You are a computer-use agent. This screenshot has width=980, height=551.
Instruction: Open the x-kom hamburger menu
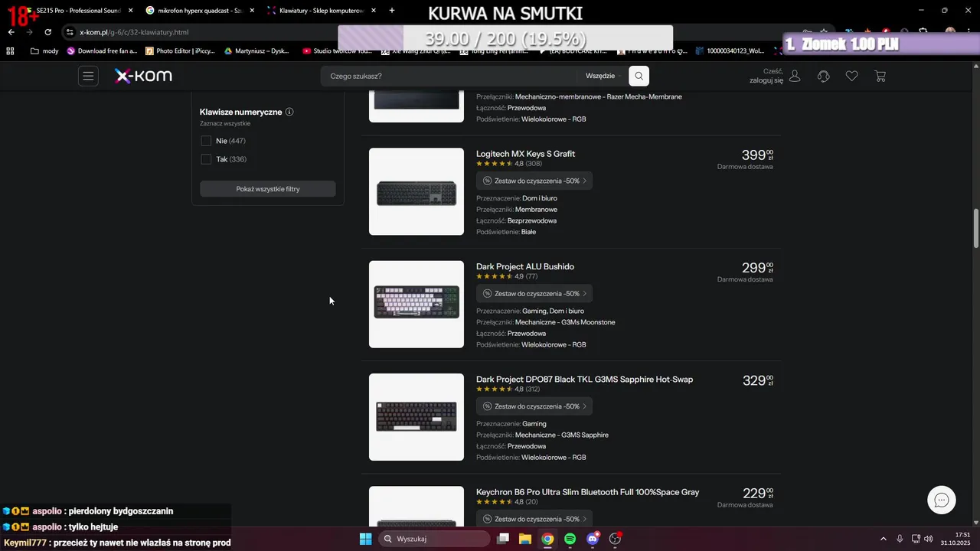pyautogui.click(x=88, y=76)
